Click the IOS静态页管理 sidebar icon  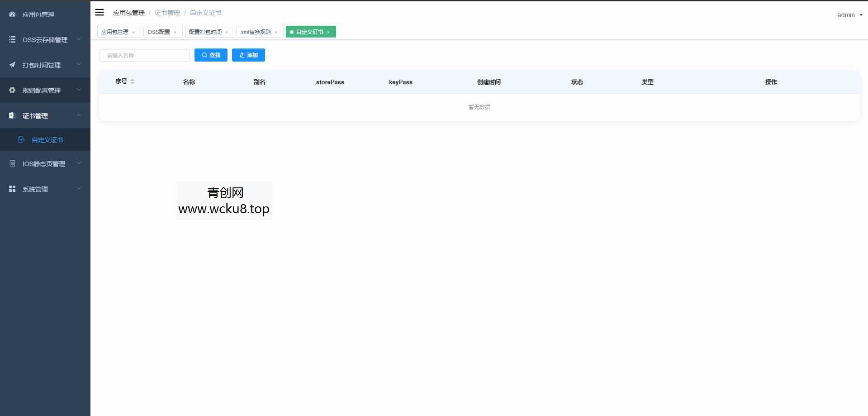(x=12, y=164)
